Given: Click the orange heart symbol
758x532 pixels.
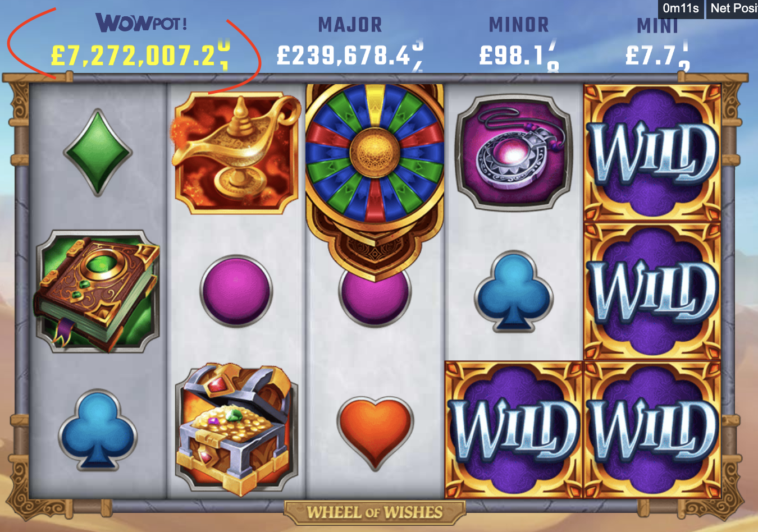Looking at the screenshot, I should tap(375, 432).
